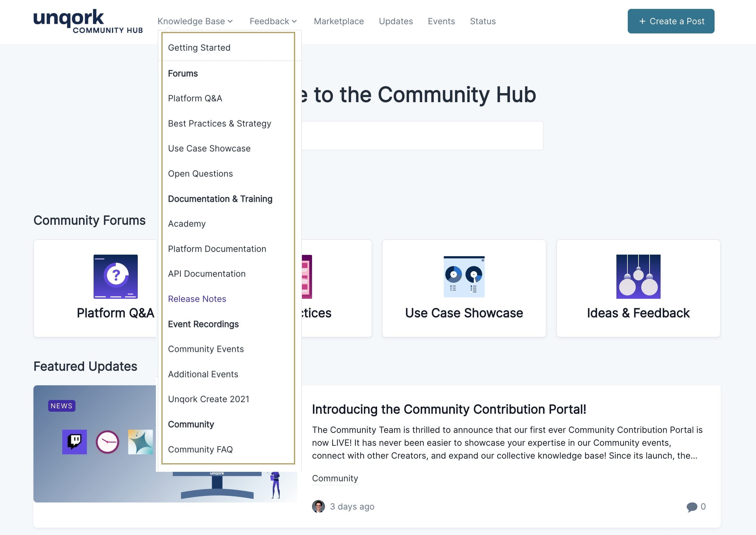Choose Use Case Showcase in the dropdown menu
This screenshot has height=535, width=756.
(x=209, y=148)
